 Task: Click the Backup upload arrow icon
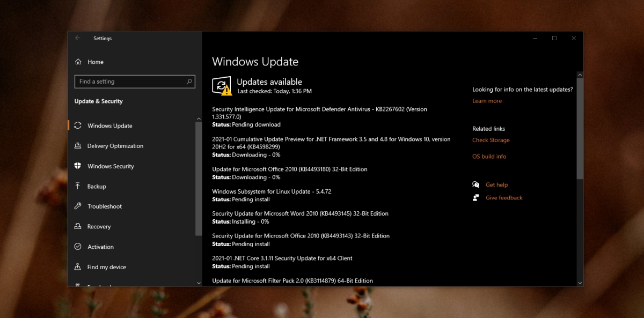click(x=78, y=186)
